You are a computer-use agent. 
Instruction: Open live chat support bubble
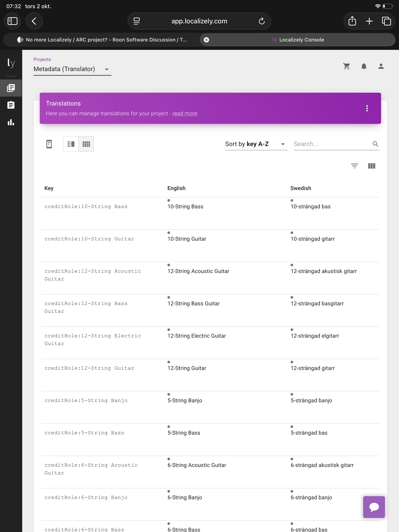374,507
